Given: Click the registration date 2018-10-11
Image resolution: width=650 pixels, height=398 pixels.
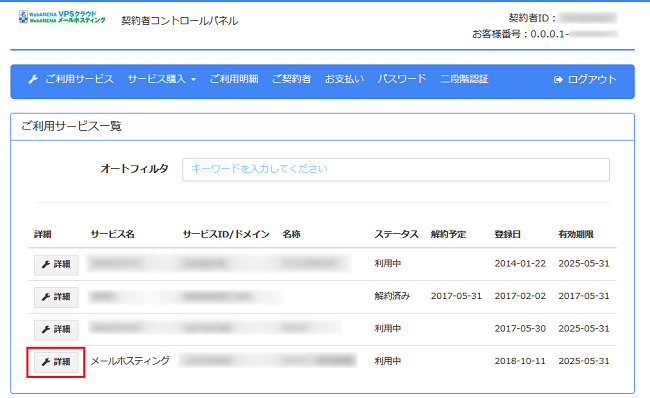Looking at the screenshot, I should [520, 361].
